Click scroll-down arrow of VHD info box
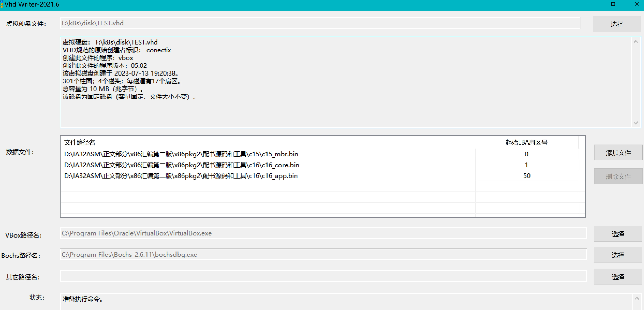This screenshot has height=310, width=644. 636,123
